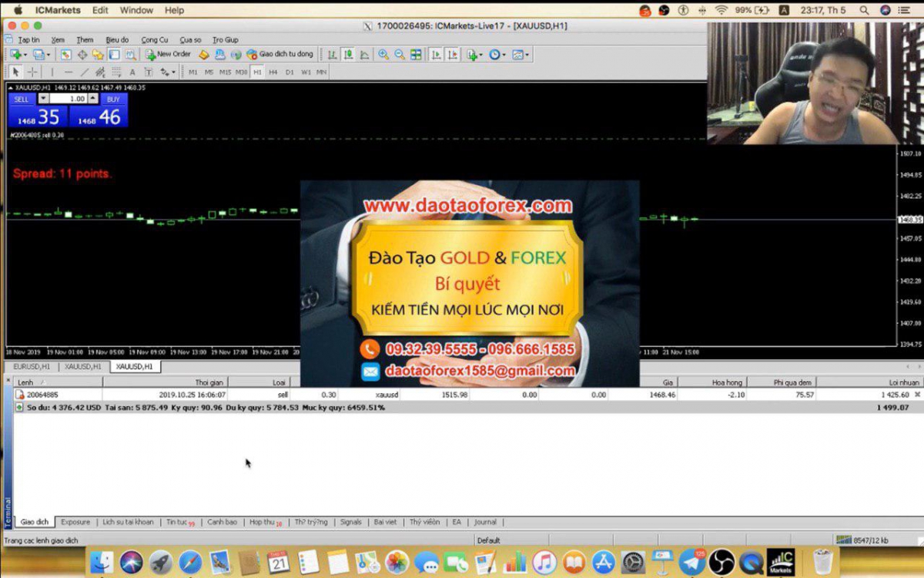Open the Strategy Tester magnifier icon
This screenshot has width=924, height=578.
[131, 55]
